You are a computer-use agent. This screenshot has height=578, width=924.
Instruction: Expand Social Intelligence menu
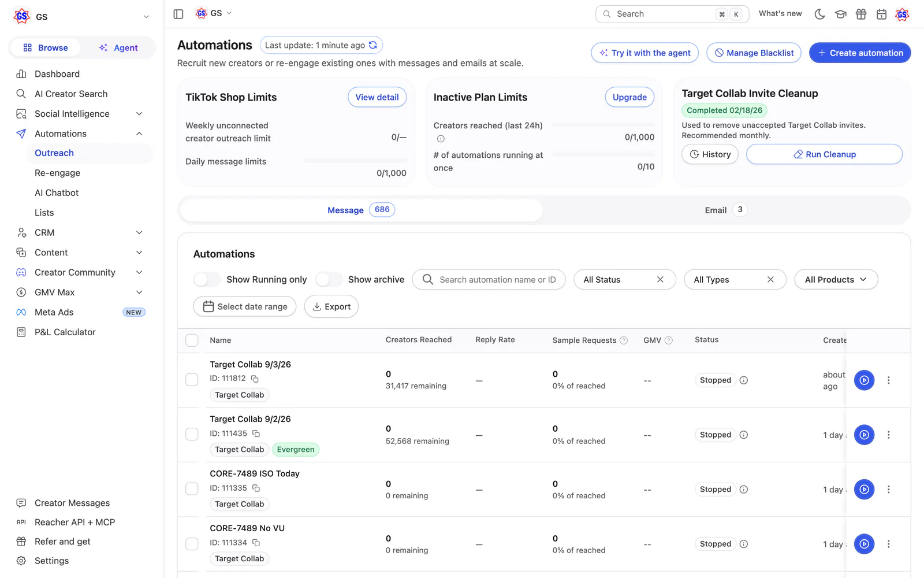point(139,114)
